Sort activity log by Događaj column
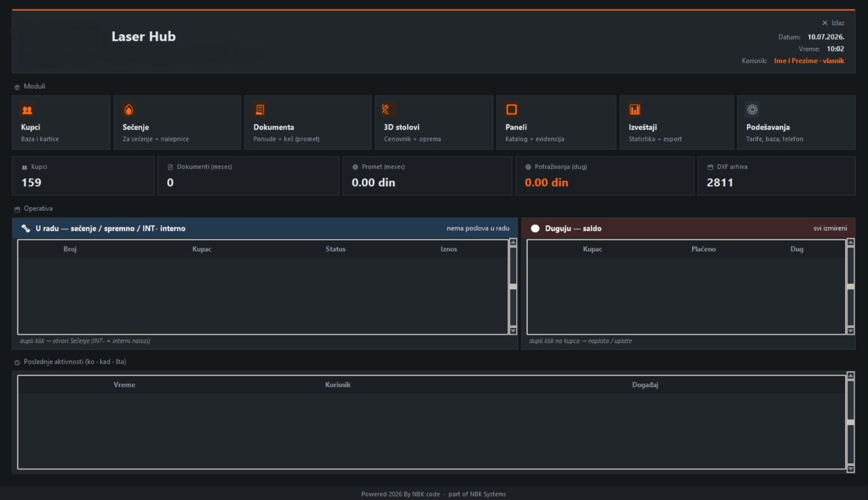 point(645,385)
